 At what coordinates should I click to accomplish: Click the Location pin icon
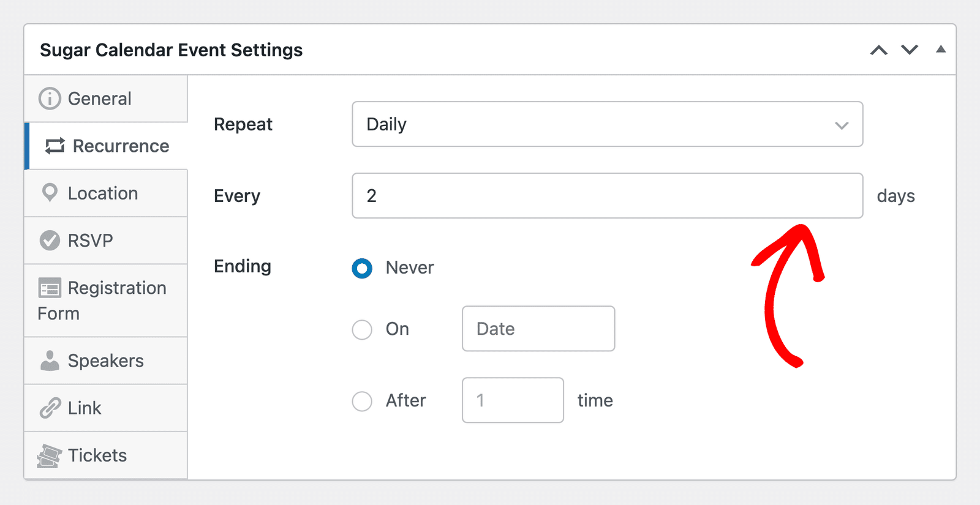point(50,193)
